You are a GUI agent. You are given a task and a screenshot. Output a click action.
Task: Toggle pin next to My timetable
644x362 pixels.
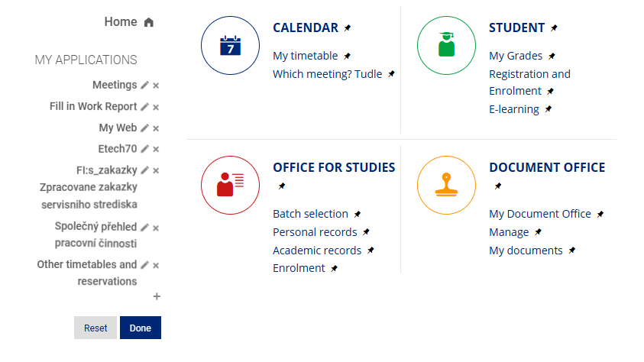pyautogui.click(x=347, y=56)
